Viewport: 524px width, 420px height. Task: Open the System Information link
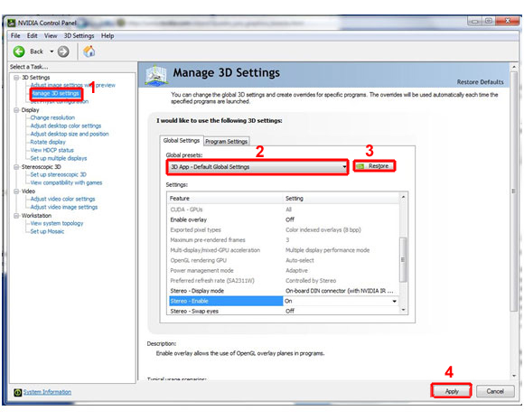point(47,392)
